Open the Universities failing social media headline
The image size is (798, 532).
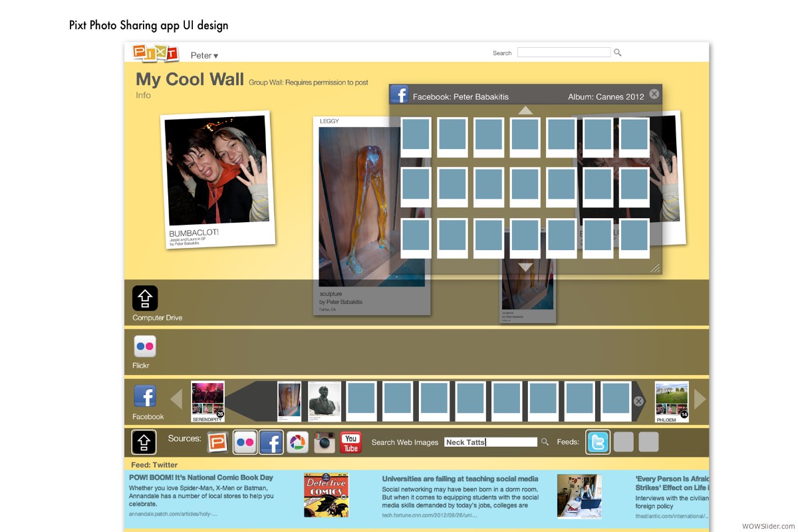click(460, 478)
